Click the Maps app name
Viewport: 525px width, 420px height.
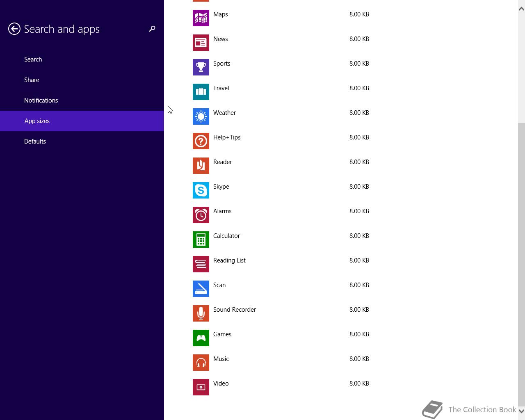pyautogui.click(x=221, y=14)
